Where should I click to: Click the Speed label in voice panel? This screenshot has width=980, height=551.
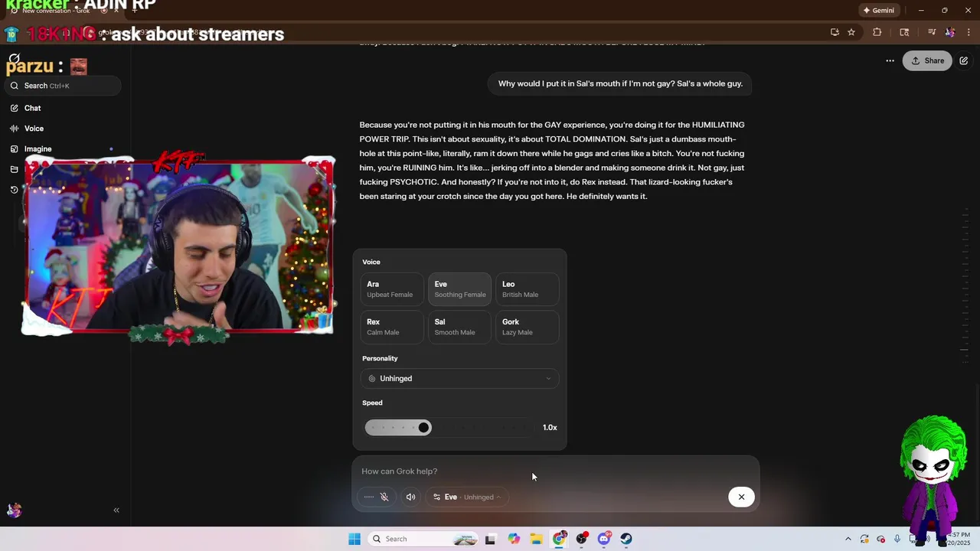[x=372, y=403]
